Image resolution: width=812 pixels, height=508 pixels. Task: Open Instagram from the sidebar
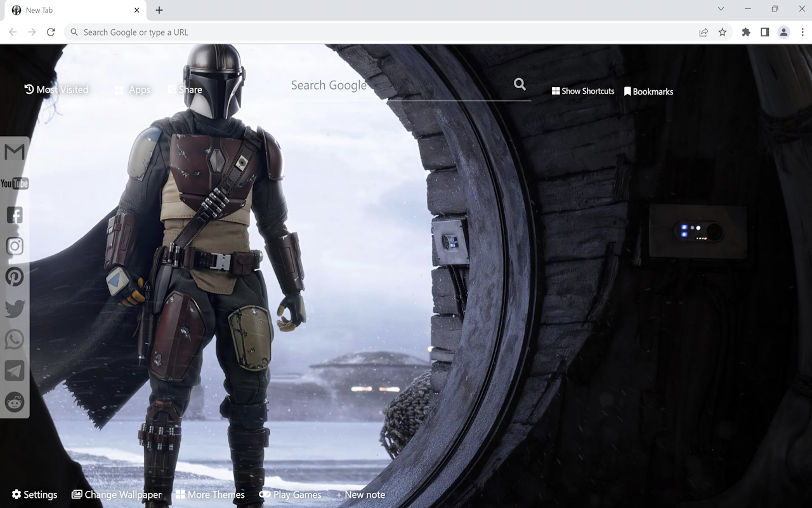pyautogui.click(x=15, y=246)
